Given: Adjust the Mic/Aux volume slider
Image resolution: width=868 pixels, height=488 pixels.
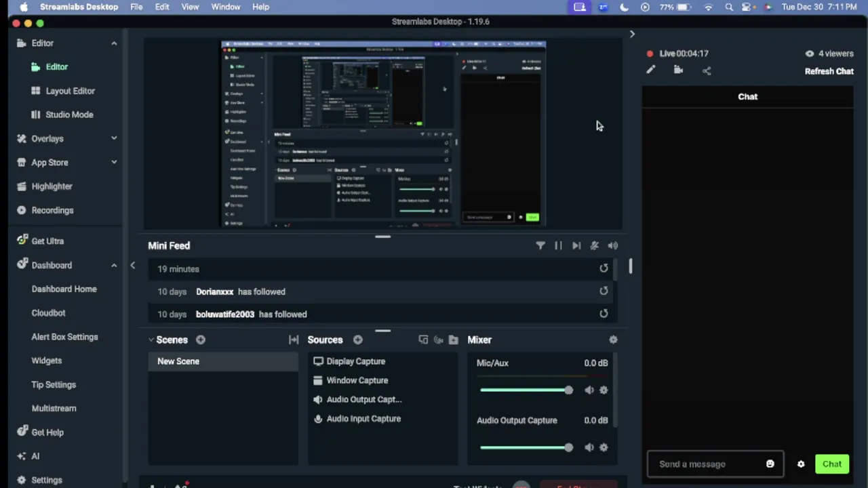Looking at the screenshot, I should coord(526,390).
